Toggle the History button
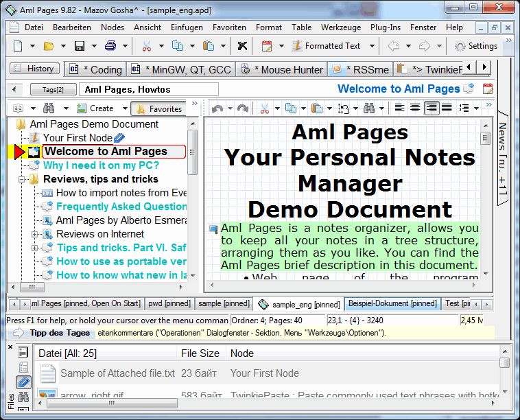The image size is (520, 420). (x=35, y=69)
